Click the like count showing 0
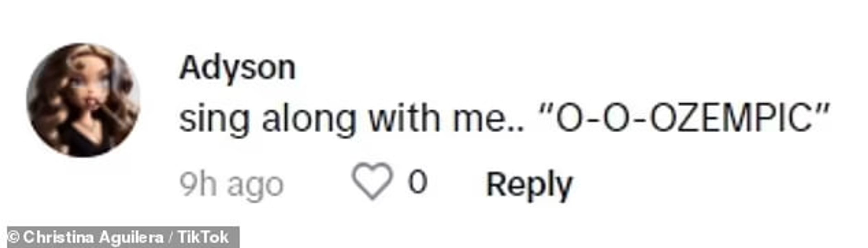The height and width of the screenshot is (248, 868). coord(417,181)
